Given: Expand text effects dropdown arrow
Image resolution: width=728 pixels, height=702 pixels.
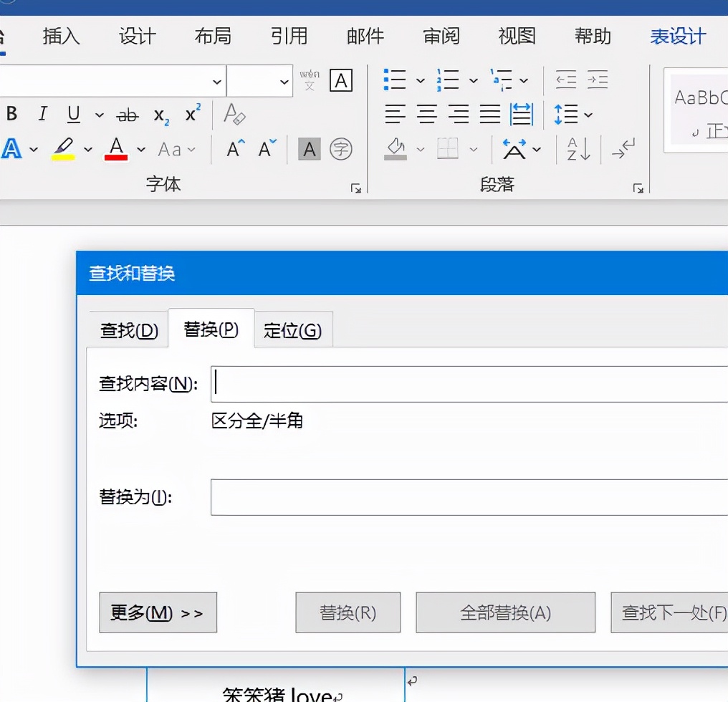Looking at the screenshot, I should coord(34,150).
